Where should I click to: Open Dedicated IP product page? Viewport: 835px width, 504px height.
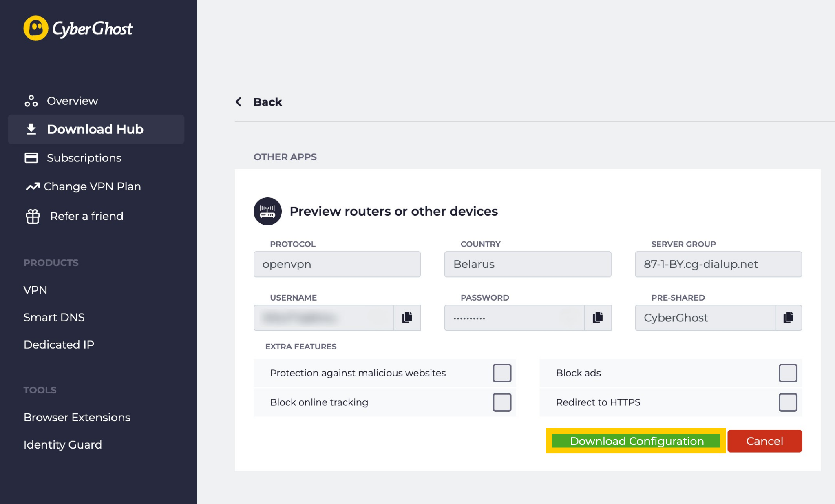pos(59,345)
